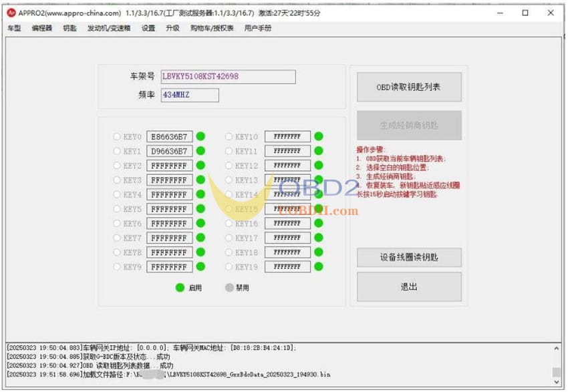The height and width of the screenshot is (392, 568).
Task: Select the KEY12 radio button
Action: click(x=229, y=166)
